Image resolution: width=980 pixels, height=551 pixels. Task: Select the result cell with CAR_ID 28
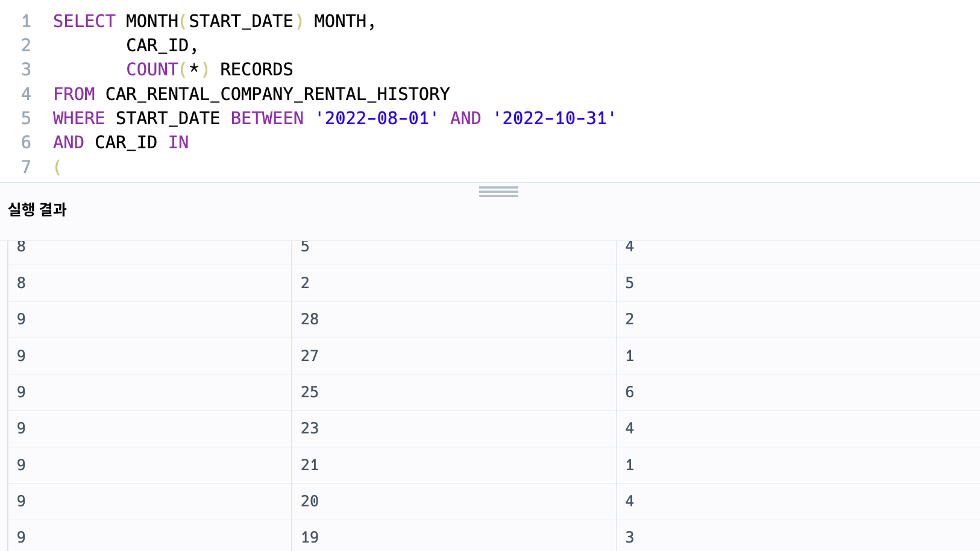pyautogui.click(x=454, y=320)
